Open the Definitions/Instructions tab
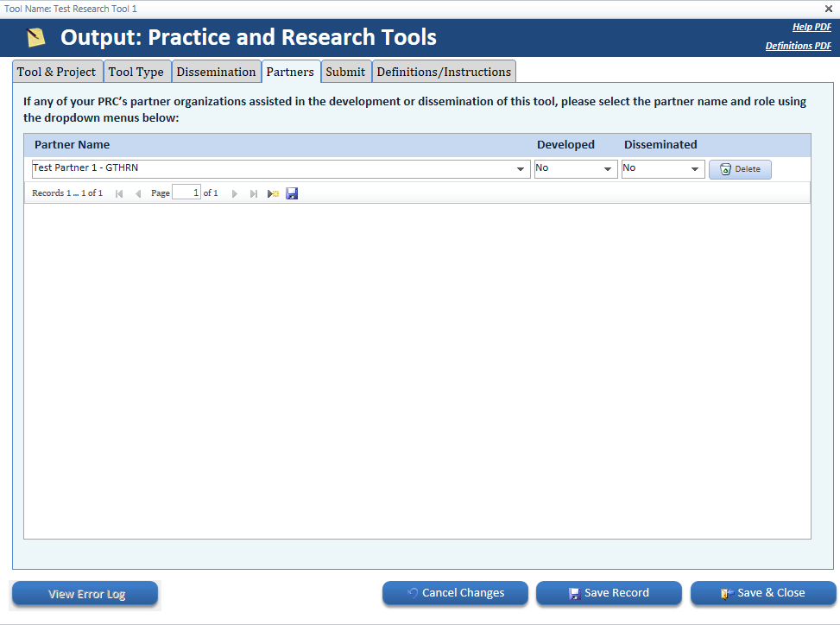This screenshot has height=625, width=840. [x=444, y=72]
